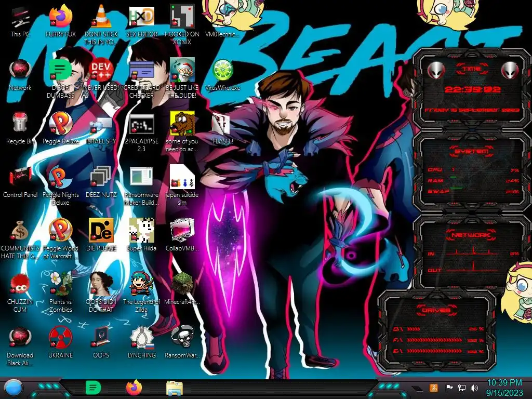
Task: Select the Ransomware Maker Build... icon
Action: pos(142,185)
